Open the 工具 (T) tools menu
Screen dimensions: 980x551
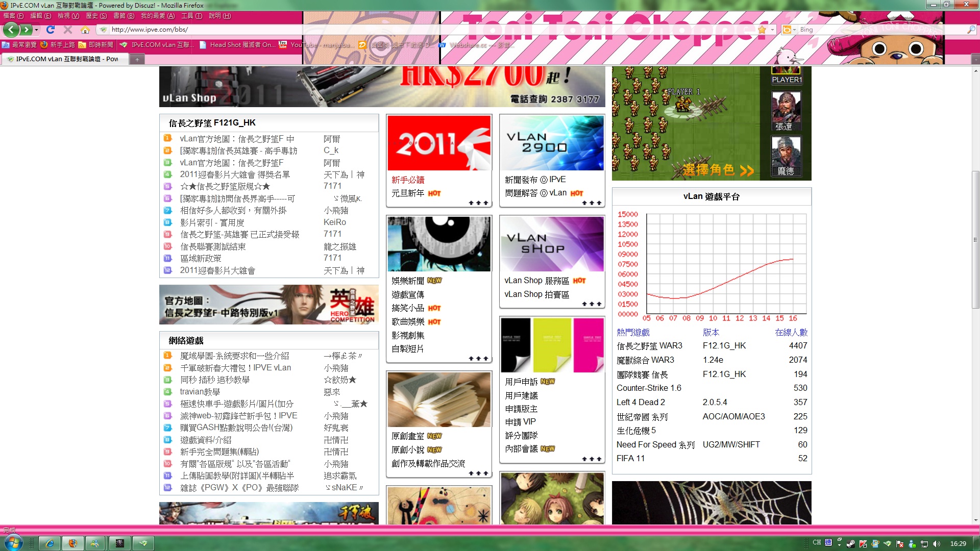(x=191, y=16)
